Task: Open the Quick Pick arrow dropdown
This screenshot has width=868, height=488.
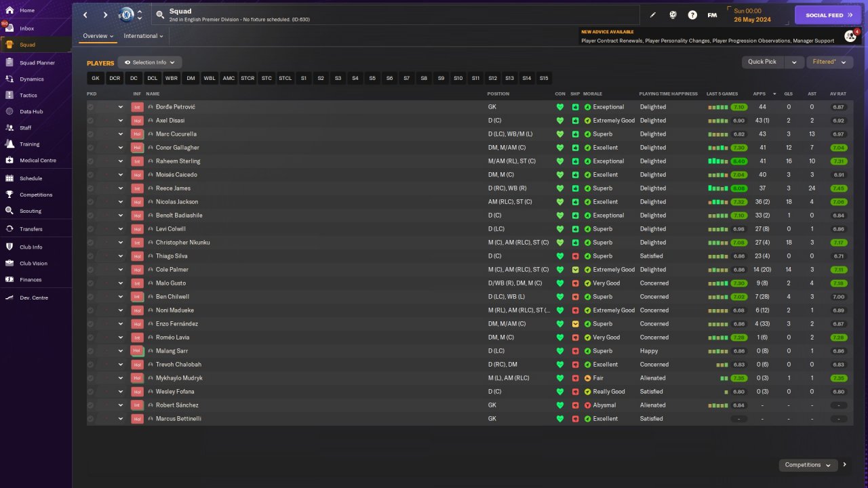Action: point(794,62)
